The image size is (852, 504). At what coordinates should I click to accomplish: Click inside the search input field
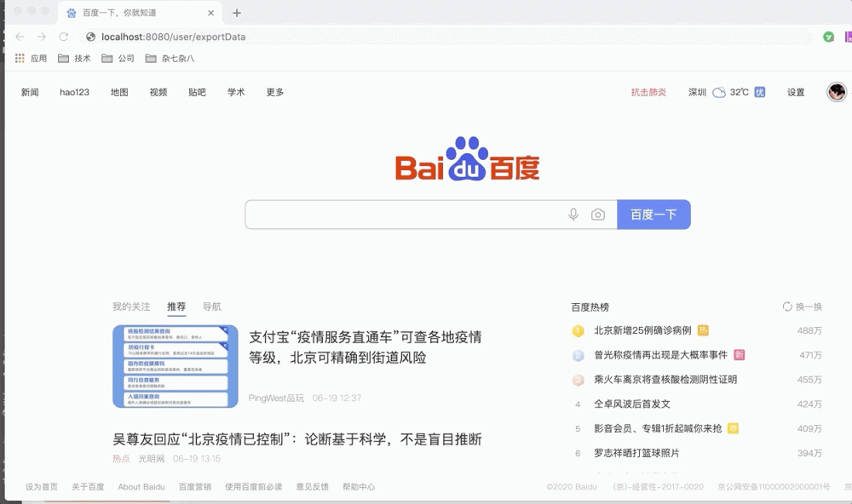point(400,215)
